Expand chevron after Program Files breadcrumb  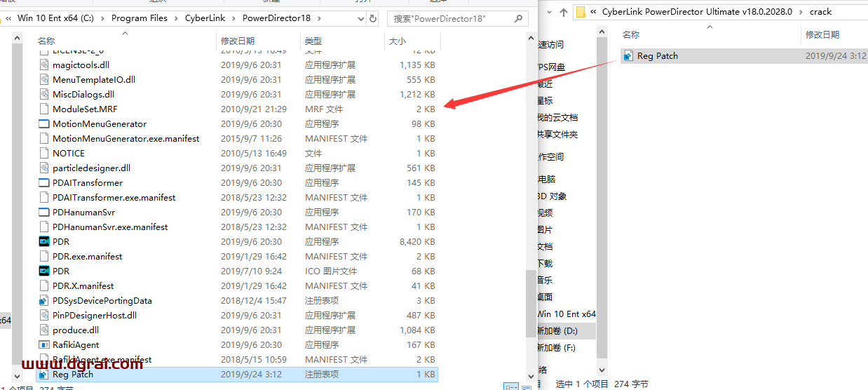pyautogui.click(x=176, y=18)
